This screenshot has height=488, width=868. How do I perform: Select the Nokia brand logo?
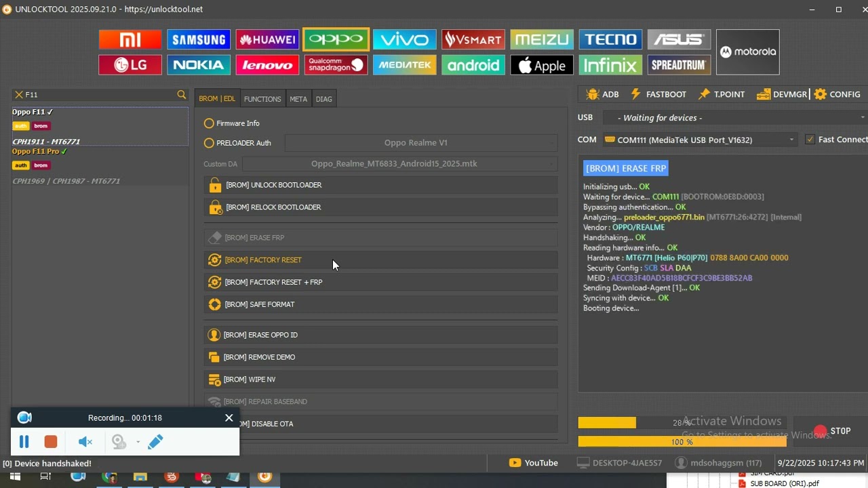coord(199,65)
